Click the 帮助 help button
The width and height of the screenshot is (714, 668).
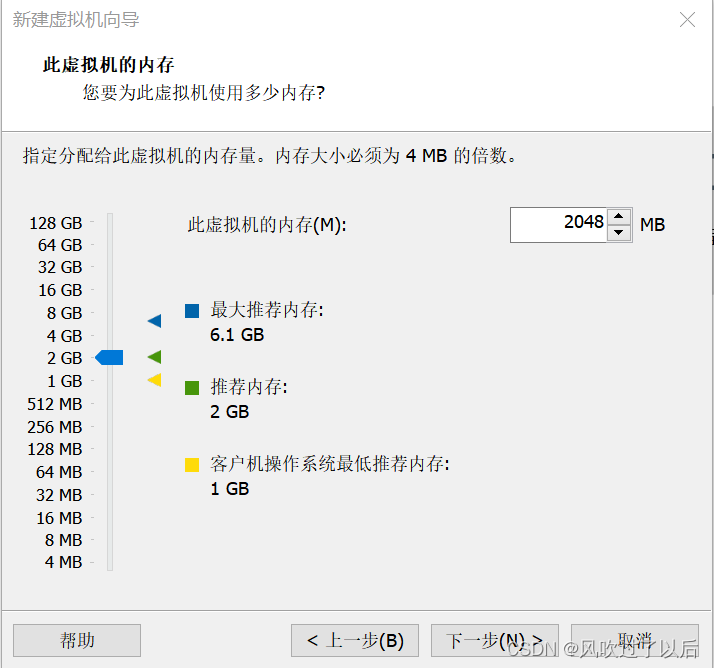77,640
